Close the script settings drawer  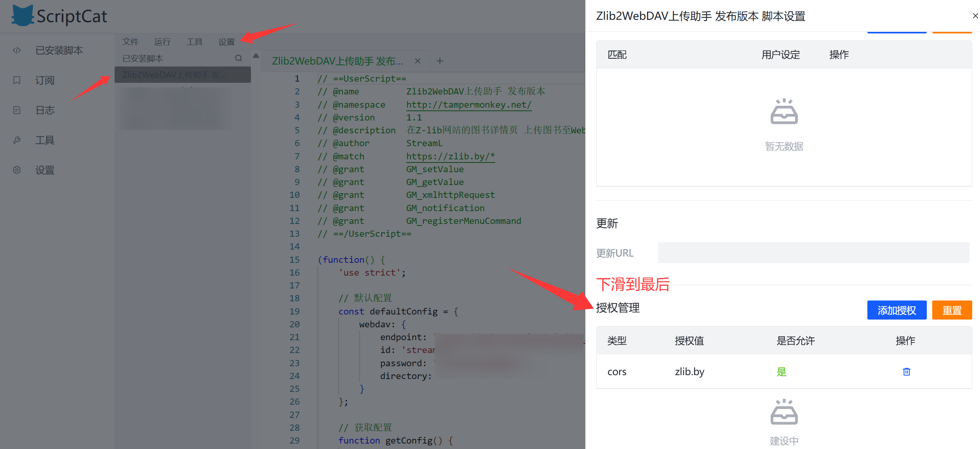click(x=975, y=16)
